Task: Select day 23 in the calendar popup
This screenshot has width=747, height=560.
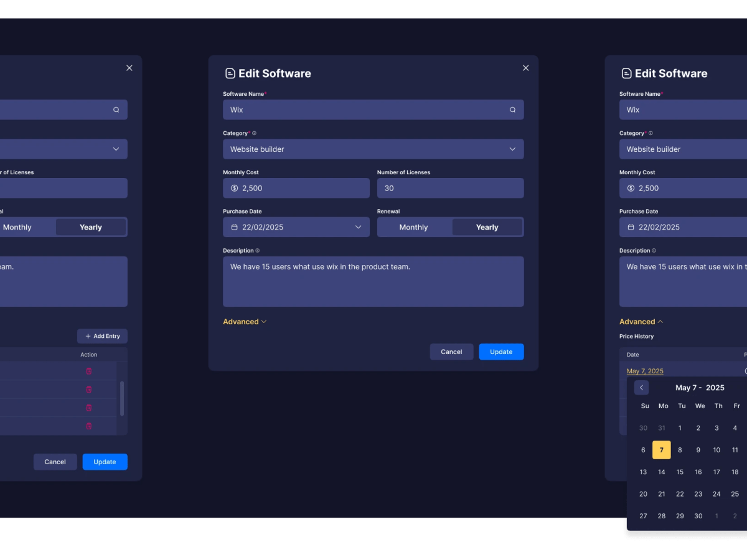Action: [698, 494]
